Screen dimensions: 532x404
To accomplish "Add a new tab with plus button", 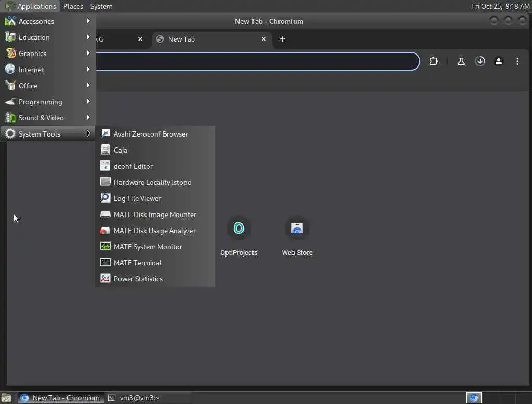I will click(x=282, y=39).
